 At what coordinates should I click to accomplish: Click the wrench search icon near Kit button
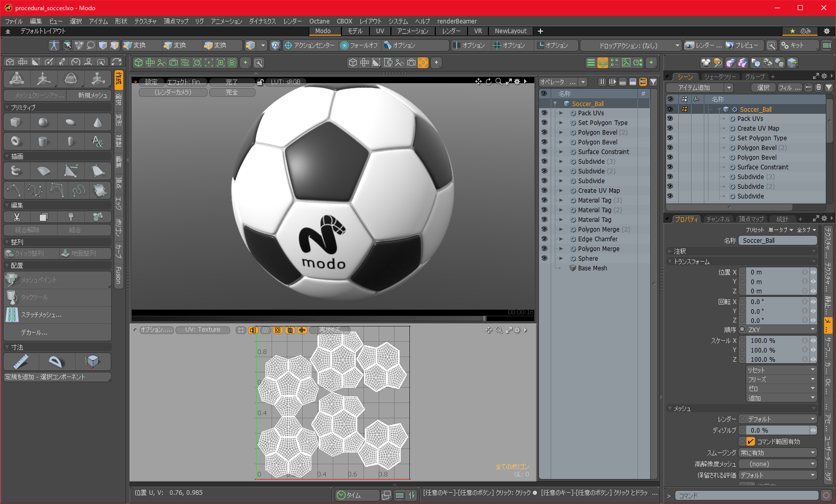pos(772,45)
